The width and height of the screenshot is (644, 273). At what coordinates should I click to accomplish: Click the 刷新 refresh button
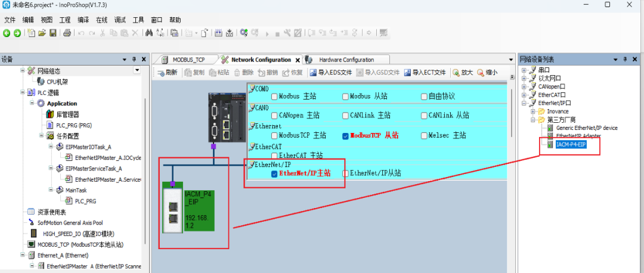166,73
